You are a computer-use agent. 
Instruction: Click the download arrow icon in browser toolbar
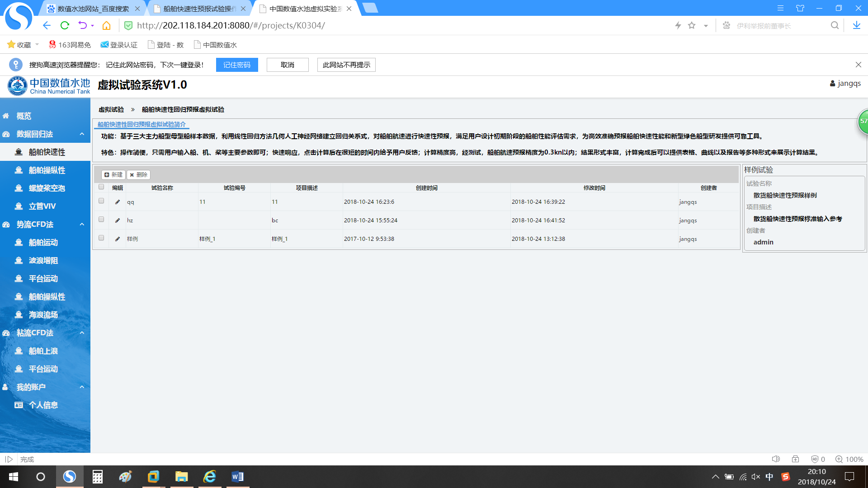(856, 25)
